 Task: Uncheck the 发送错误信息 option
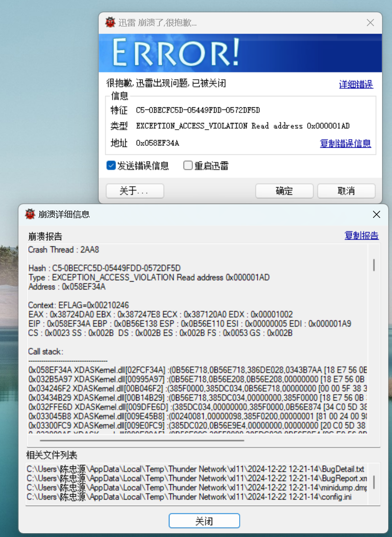[x=111, y=166]
